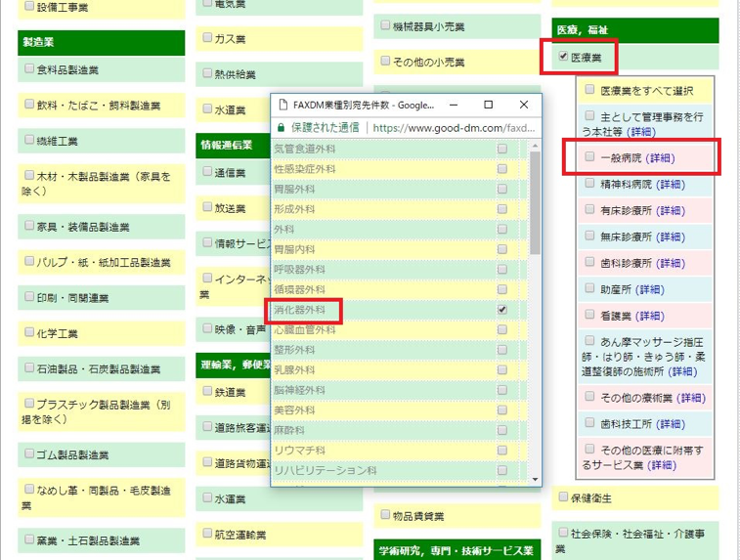This screenshot has height=560, width=740.
Task: Click the page icon in the FAXDM popup title
Action: pos(283,105)
